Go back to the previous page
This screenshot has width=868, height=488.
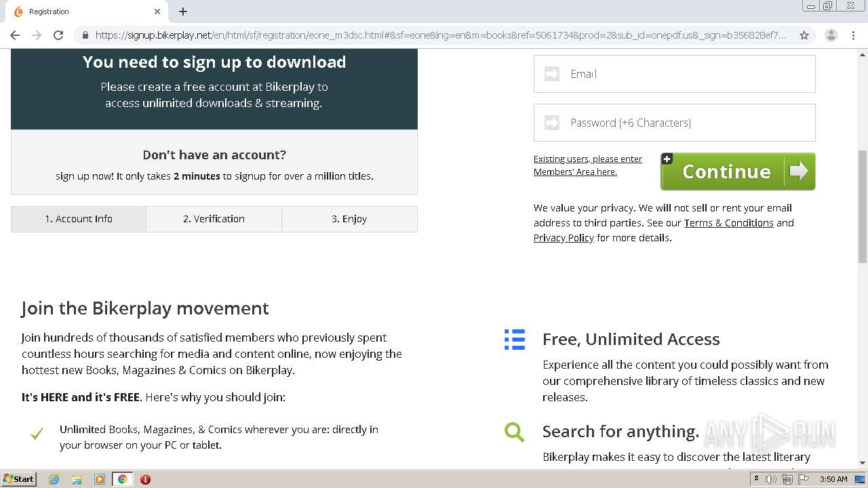point(15,35)
